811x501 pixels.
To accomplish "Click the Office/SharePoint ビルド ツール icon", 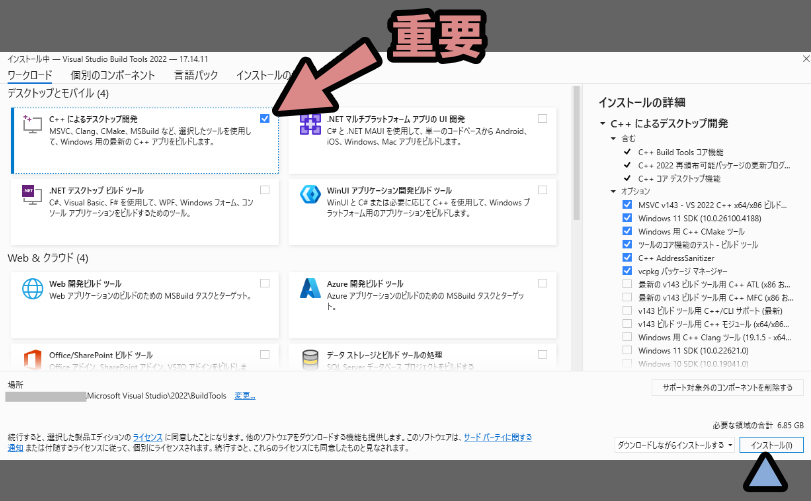I will [32, 359].
